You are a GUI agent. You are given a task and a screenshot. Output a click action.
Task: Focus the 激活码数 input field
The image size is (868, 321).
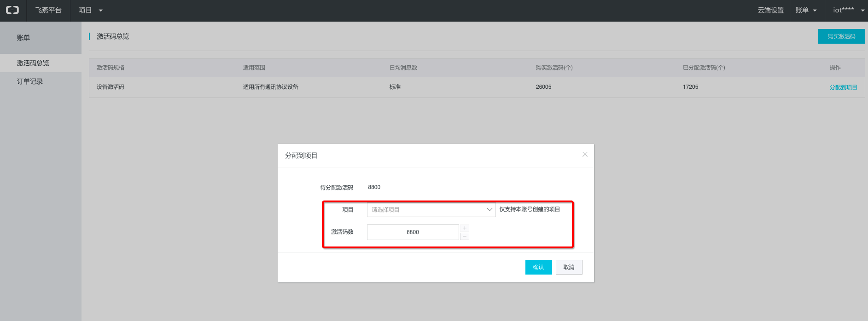click(413, 232)
